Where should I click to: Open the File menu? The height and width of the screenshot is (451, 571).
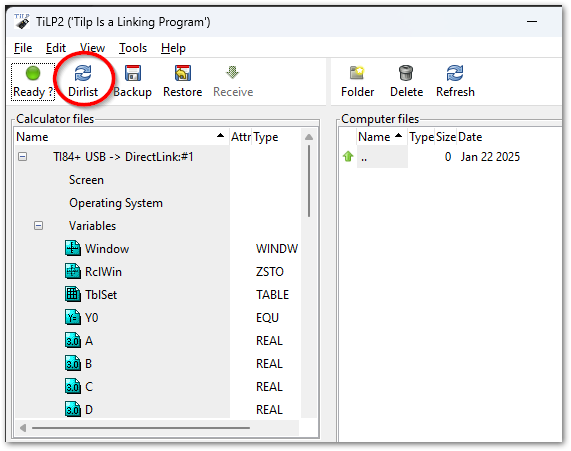pyautogui.click(x=23, y=48)
